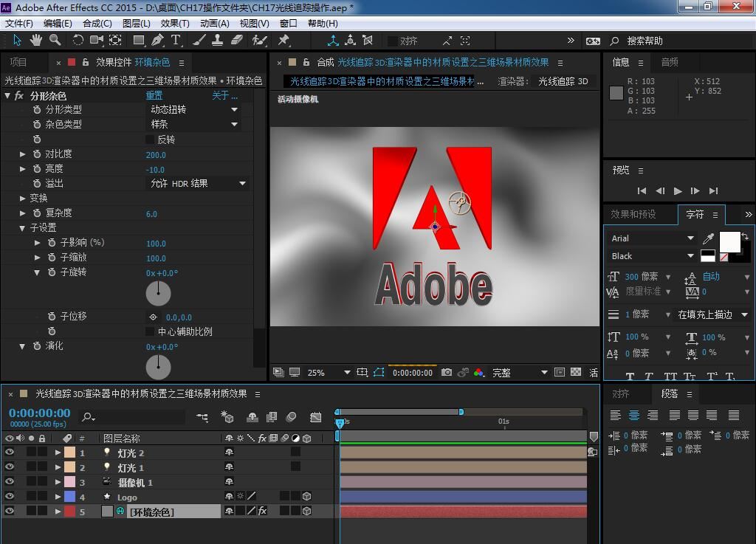Expand the 变换 group
Viewport: 756px width, 544px height.
click(22, 199)
